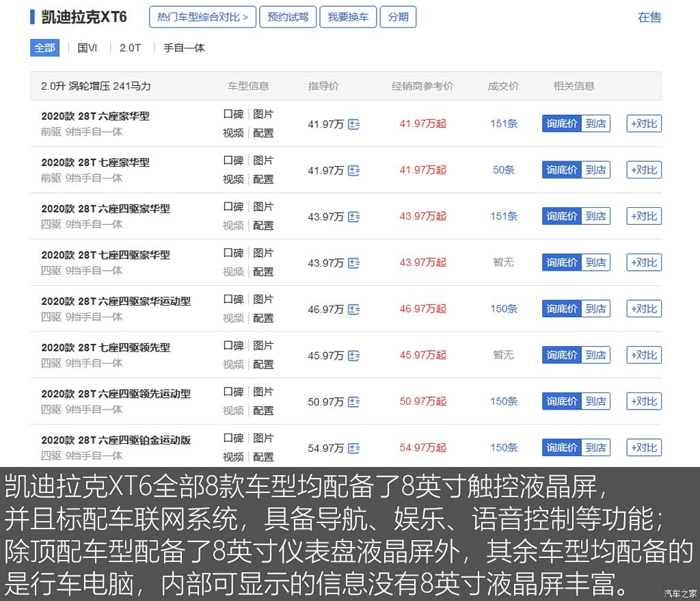View 图片 for 28T 六座豪华型
This screenshot has width=700, height=601.
(263, 114)
